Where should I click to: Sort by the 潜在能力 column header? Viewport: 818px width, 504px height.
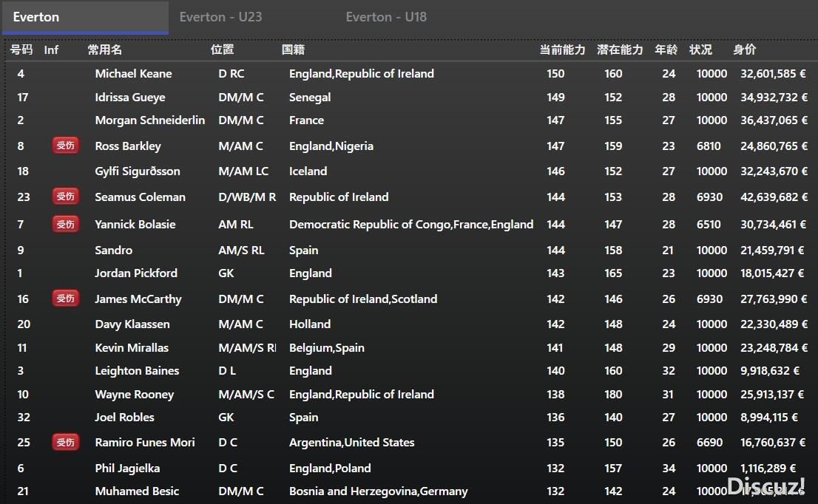pyautogui.click(x=620, y=50)
